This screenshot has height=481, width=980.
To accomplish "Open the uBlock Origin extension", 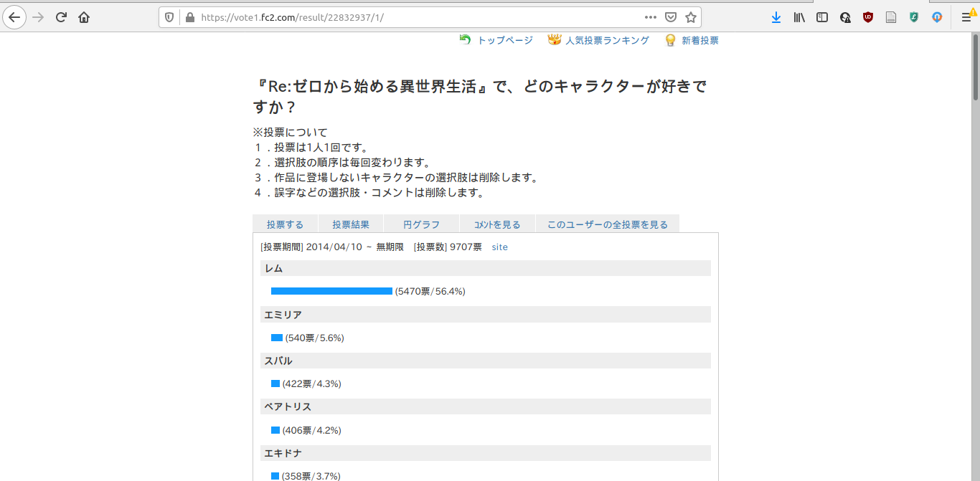I will point(868,17).
